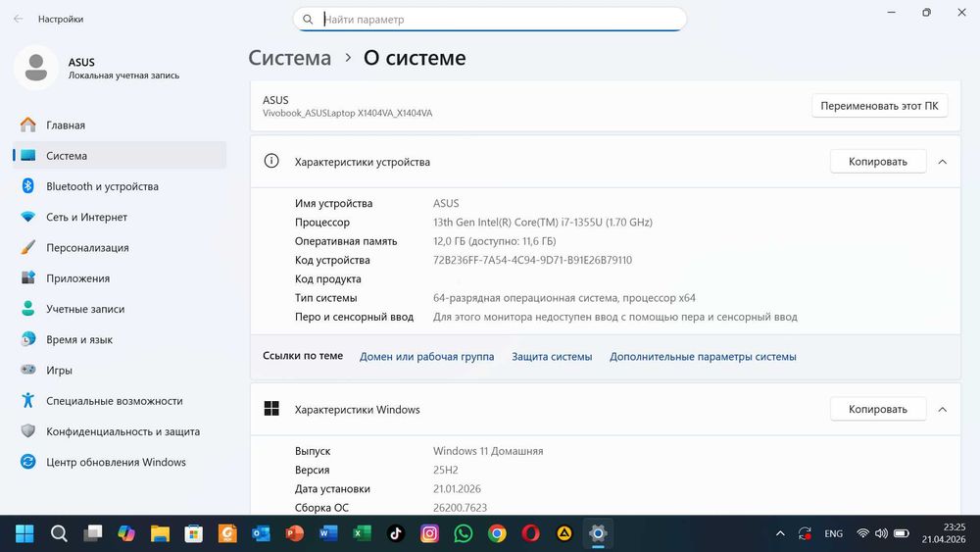Open Task View on the taskbar

pyautogui.click(x=92, y=533)
